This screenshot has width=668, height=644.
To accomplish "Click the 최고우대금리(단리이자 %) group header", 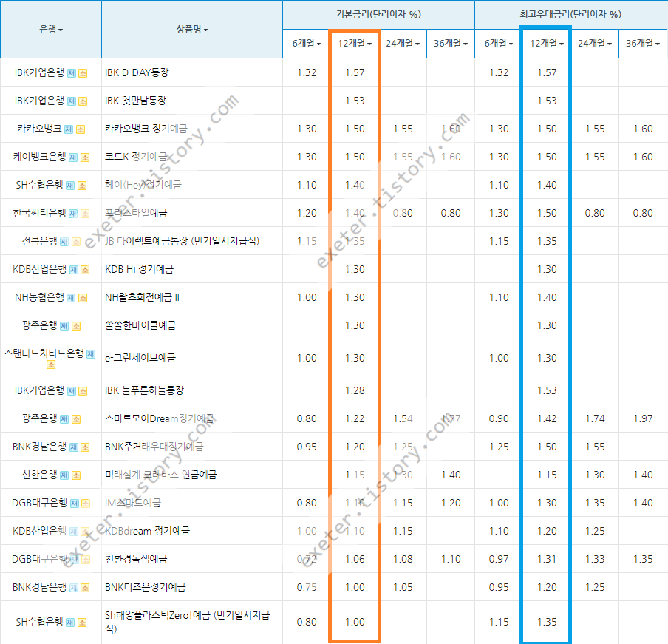I will (570, 15).
